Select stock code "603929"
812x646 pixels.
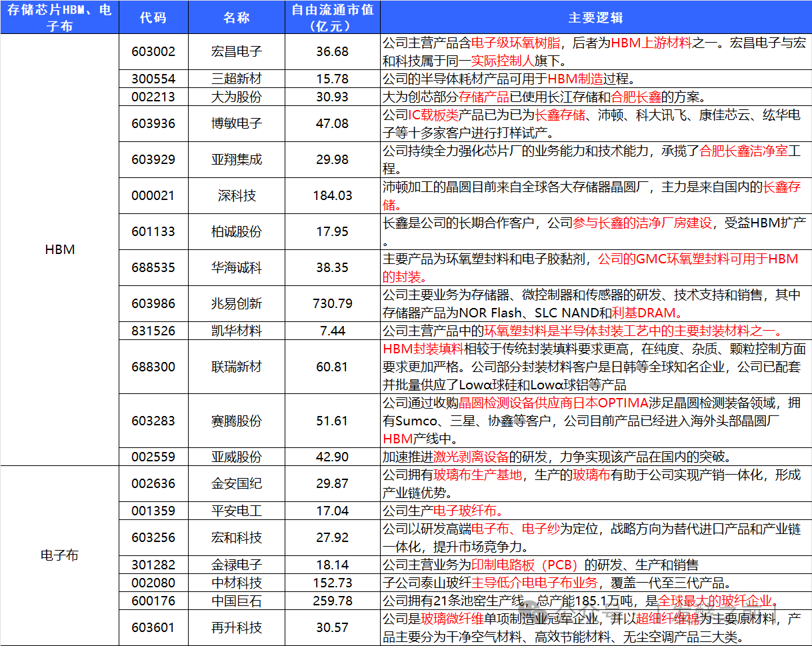click(x=153, y=159)
